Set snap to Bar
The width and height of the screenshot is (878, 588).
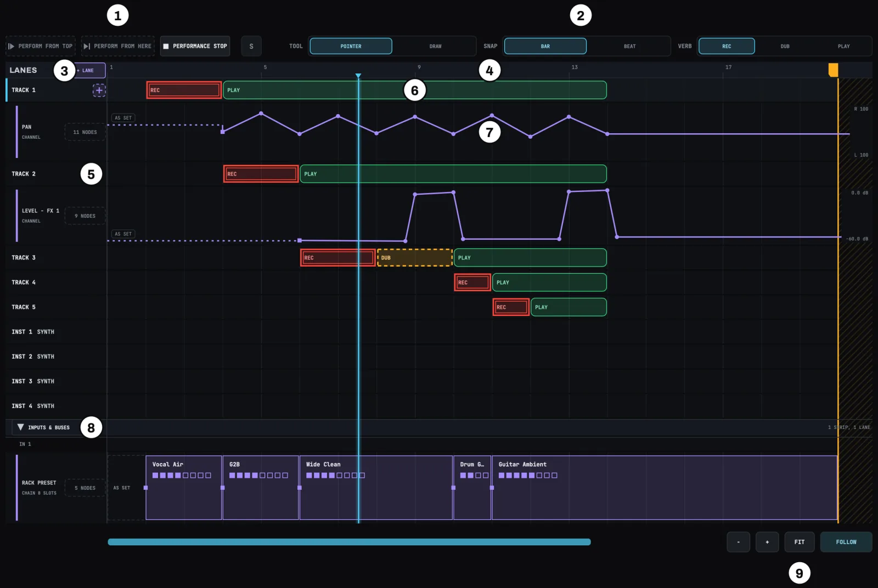pos(545,46)
